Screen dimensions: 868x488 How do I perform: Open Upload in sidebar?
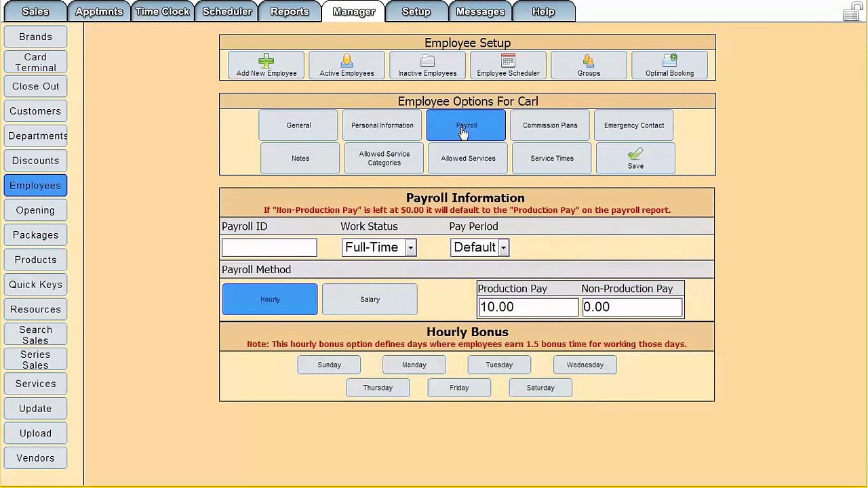[35, 434]
